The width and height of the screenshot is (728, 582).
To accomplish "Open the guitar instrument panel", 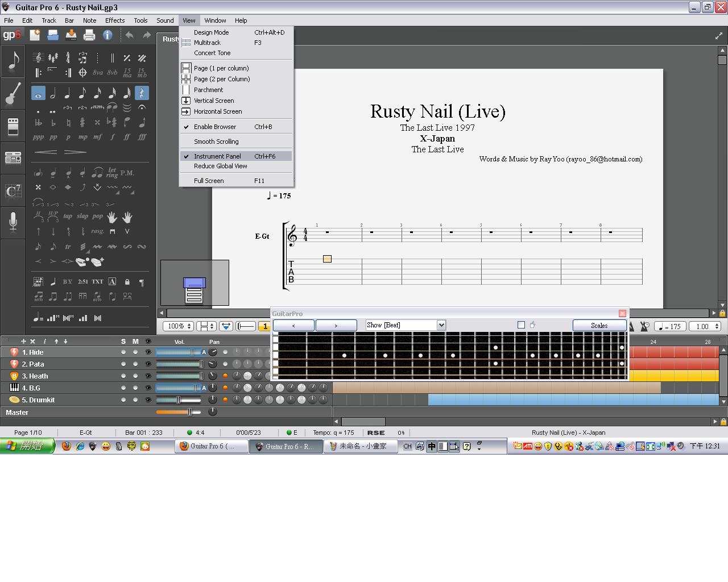I will click(x=13, y=94).
